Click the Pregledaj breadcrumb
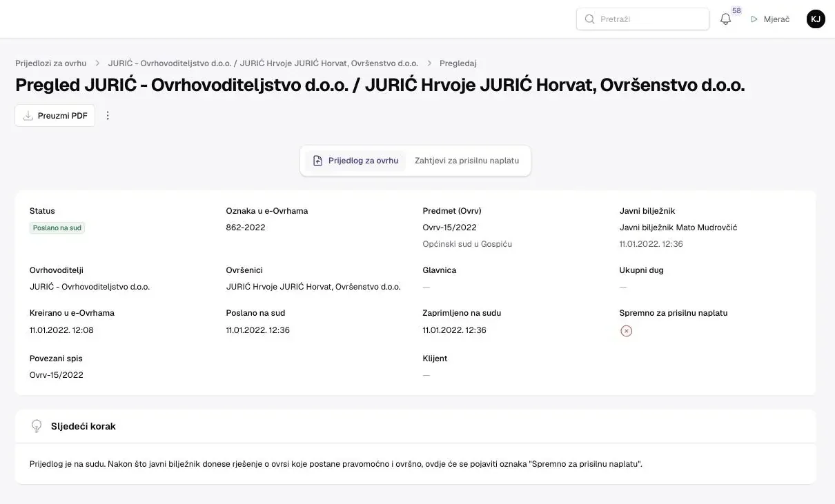This screenshot has width=835, height=504. click(x=458, y=63)
